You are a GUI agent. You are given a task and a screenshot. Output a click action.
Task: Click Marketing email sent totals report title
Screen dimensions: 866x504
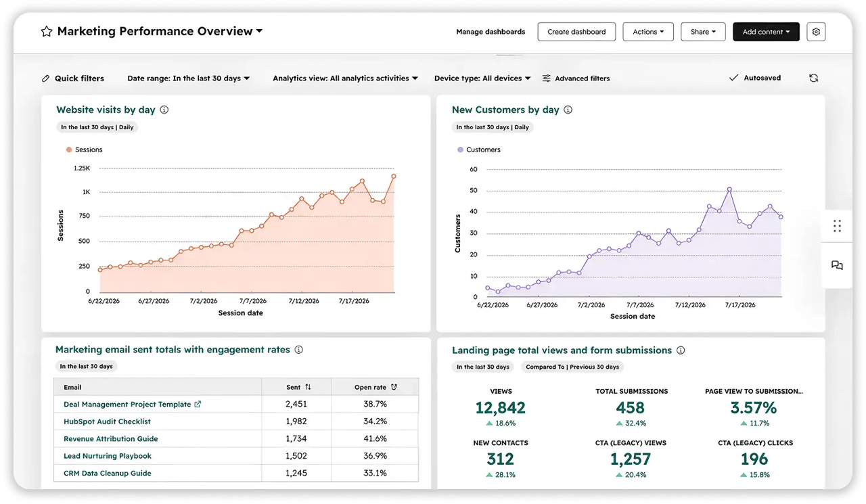point(173,350)
